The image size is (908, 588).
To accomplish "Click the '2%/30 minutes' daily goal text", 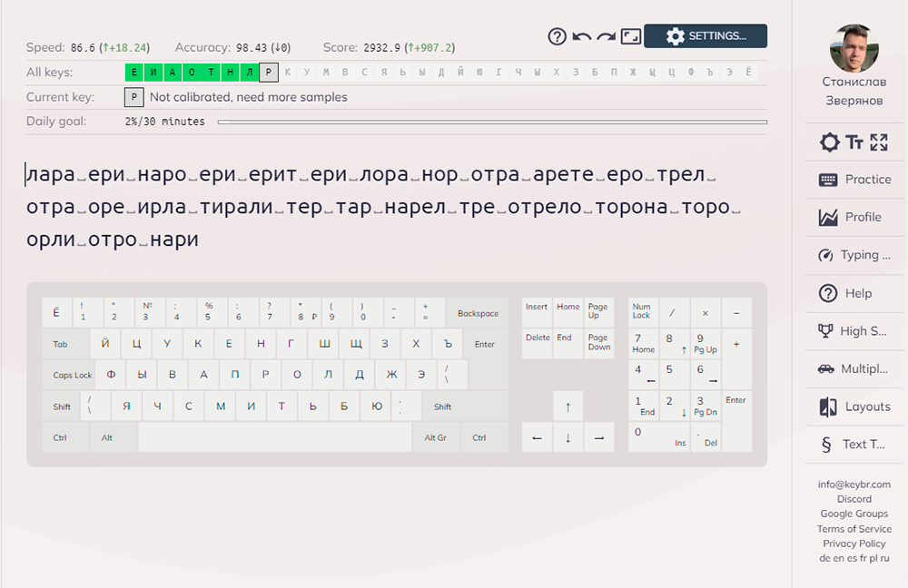I will [165, 122].
